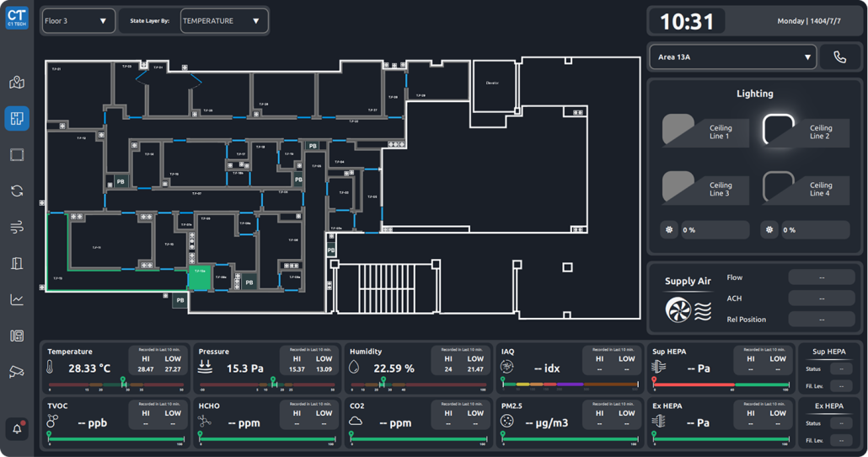Toggle Ceiling Line 2 light
The image size is (868, 457).
(779, 130)
